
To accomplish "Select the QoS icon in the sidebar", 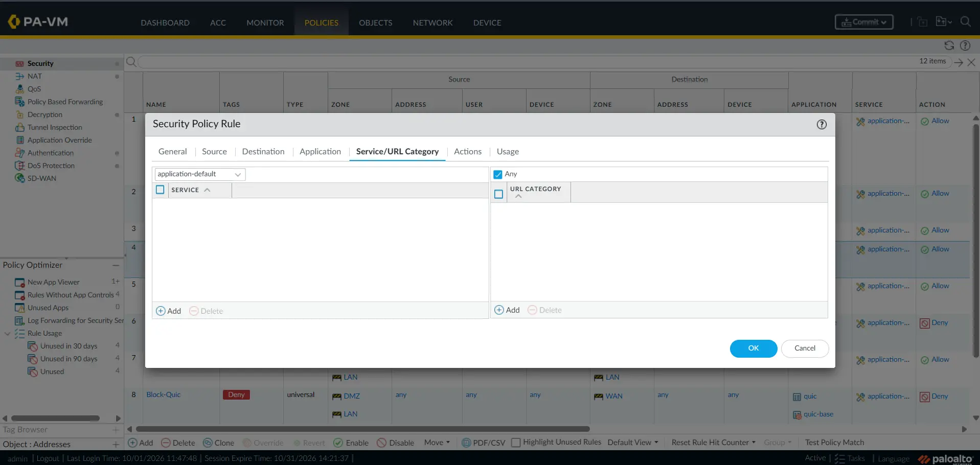I will pos(20,89).
